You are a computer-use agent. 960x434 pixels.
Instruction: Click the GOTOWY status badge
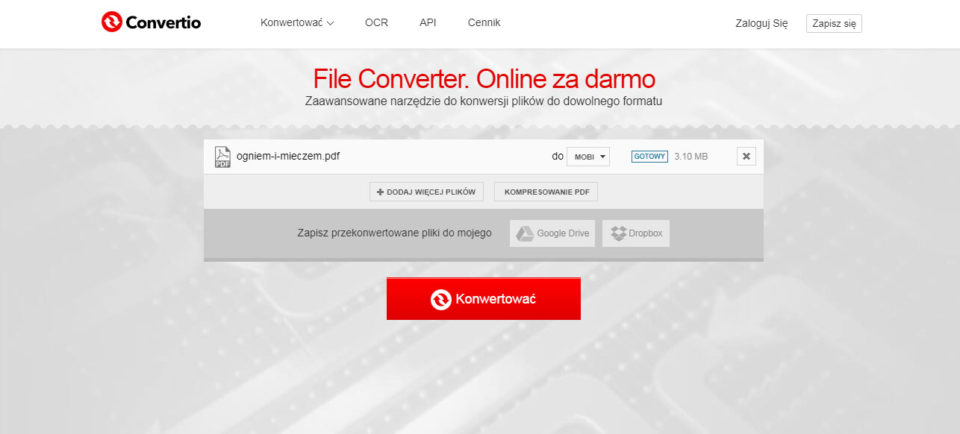point(649,156)
